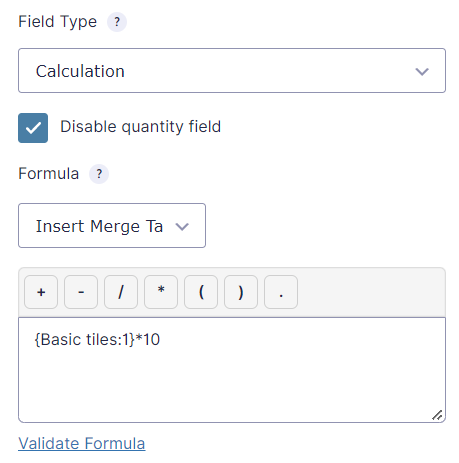Insert a plus operator into the formula
This screenshot has height=463, width=459.
41,292
